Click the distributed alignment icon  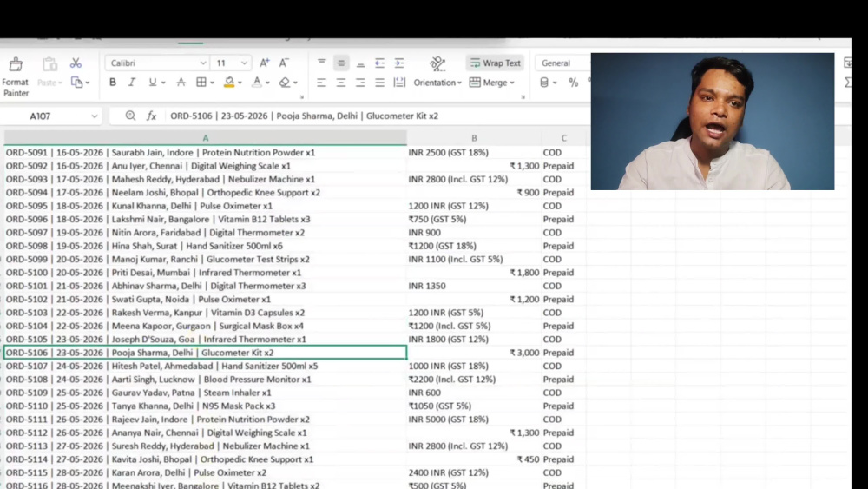399,83
